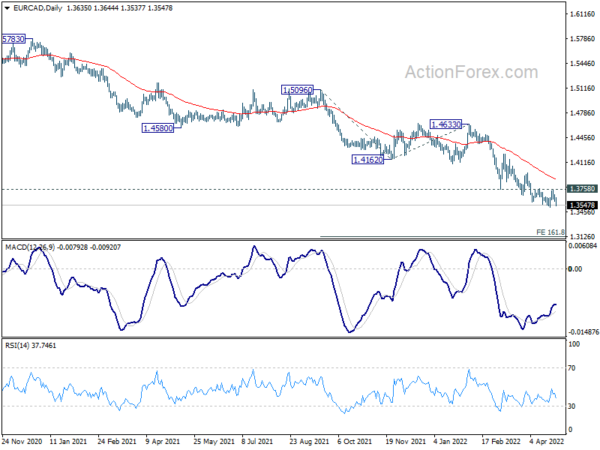The width and height of the screenshot is (600, 450).
Task: Select the 1.41620 price label
Action: [x=367, y=160]
